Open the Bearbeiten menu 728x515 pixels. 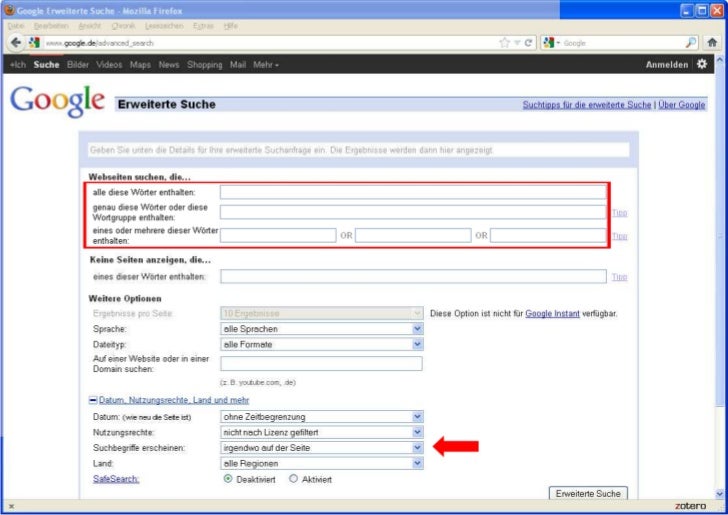coord(52,26)
